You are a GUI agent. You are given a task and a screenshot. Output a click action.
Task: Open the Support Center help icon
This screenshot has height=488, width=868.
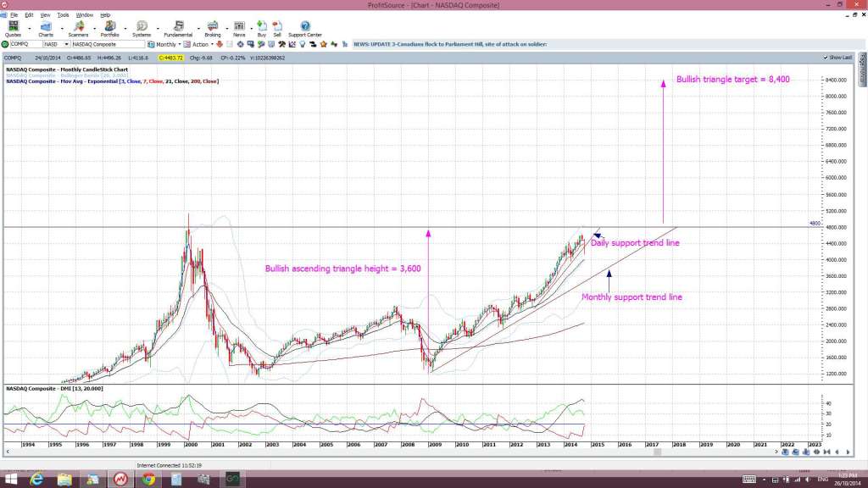[x=305, y=29]
